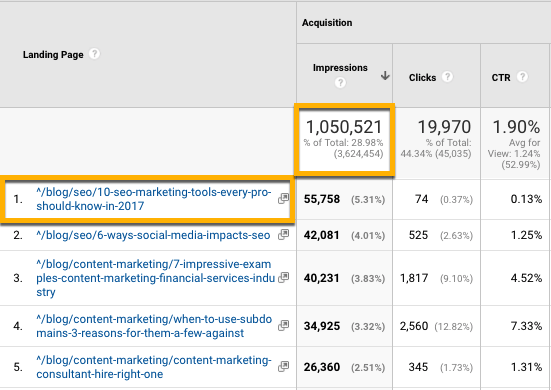Open the 7-impressive-examples content marketing link
Image resolution: width=551 pixels, height=390 pixels.
pyautogui.click(x=155, y=278)
